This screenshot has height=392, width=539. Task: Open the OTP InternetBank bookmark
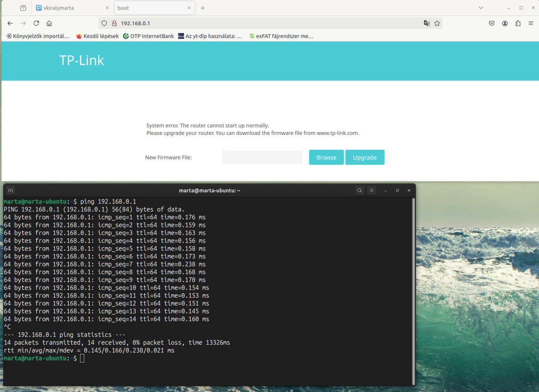coord(148,36)
